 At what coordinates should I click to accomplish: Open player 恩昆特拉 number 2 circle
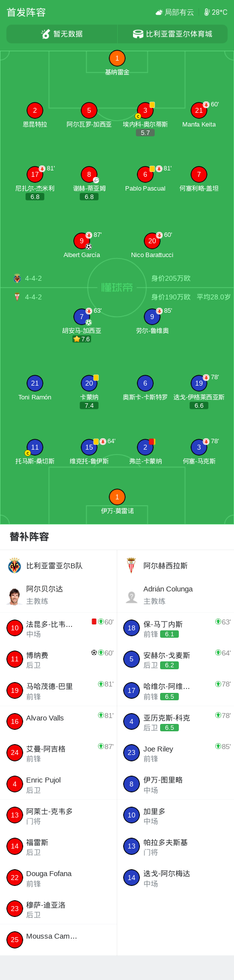35,110
